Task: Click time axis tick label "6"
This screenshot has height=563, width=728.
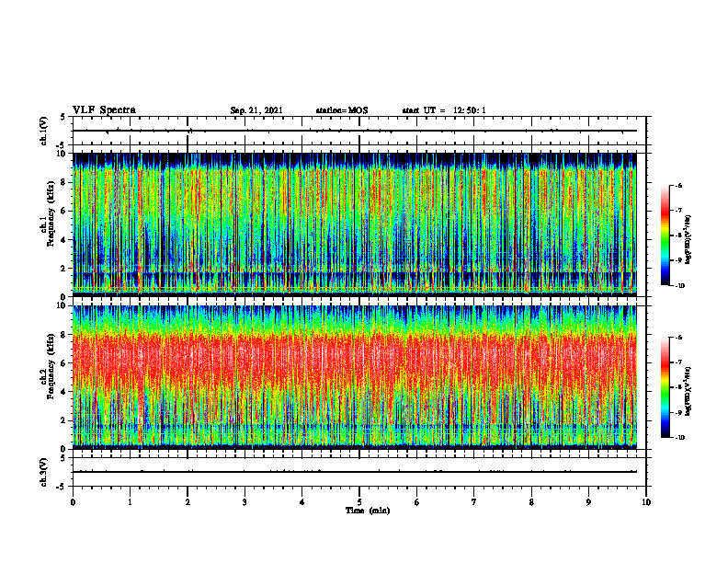Action: (417, 502)
